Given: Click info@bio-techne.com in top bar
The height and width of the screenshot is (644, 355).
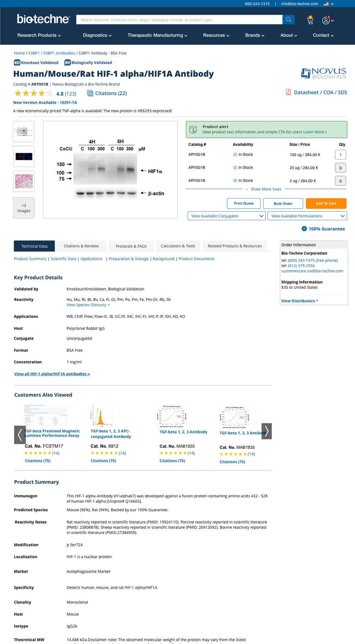Looking at the screenshot, I should click(x=300, y=4).
